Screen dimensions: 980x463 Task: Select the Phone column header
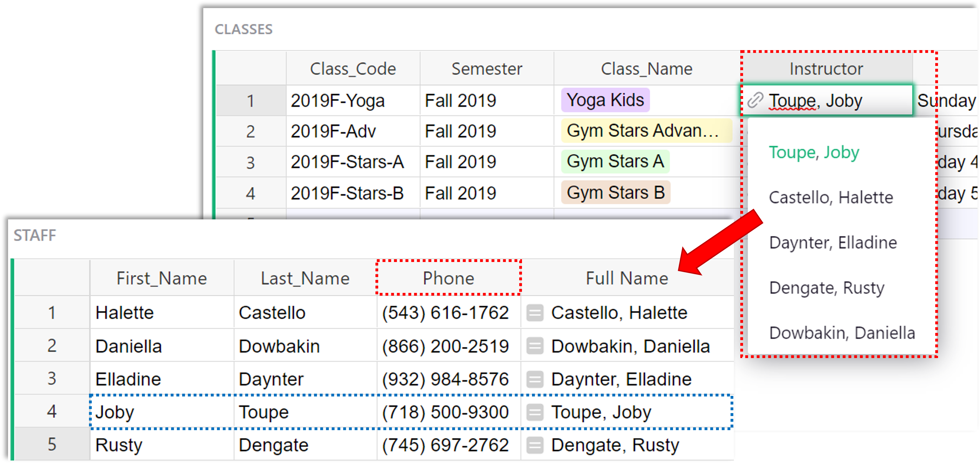coord(448,278)
